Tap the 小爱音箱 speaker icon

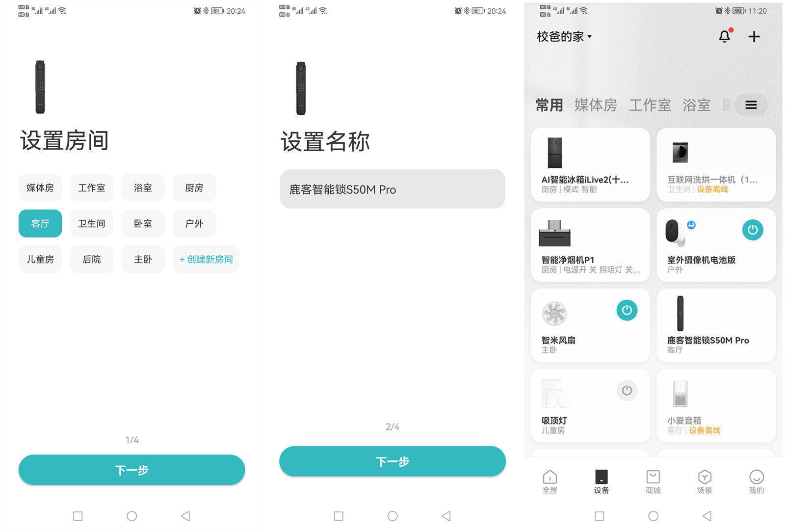click(x=680, y=394)
